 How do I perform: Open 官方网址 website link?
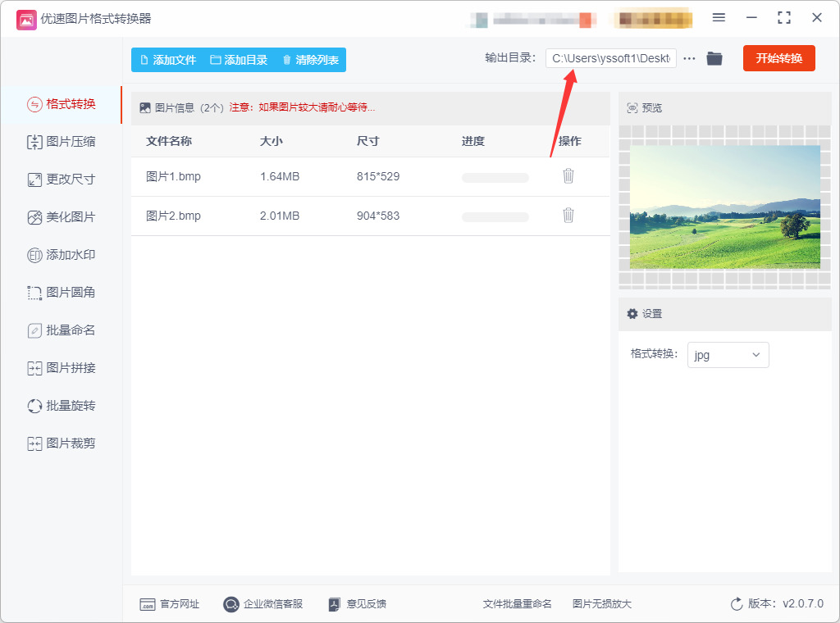(169, 604)
